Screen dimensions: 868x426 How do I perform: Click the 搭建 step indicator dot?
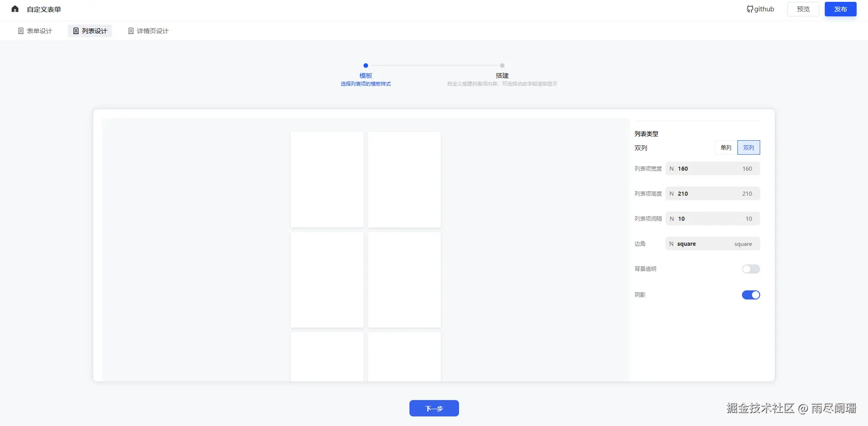click(x=502, y=65)
